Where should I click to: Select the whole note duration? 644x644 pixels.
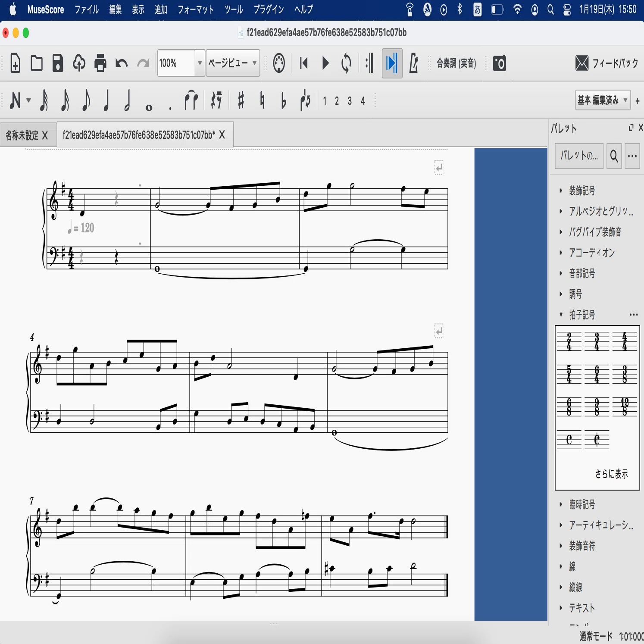tap(149, 107)
